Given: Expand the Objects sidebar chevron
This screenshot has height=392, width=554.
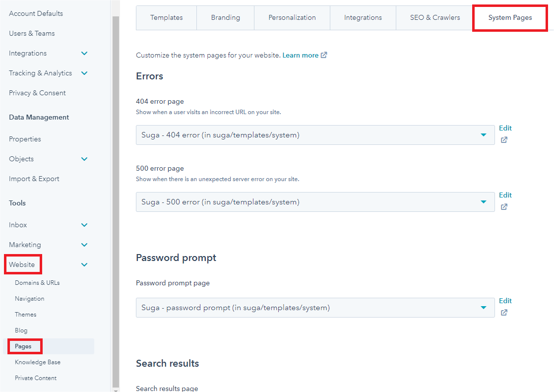Looking at the screenshot, I should click(x=84, y=159).
